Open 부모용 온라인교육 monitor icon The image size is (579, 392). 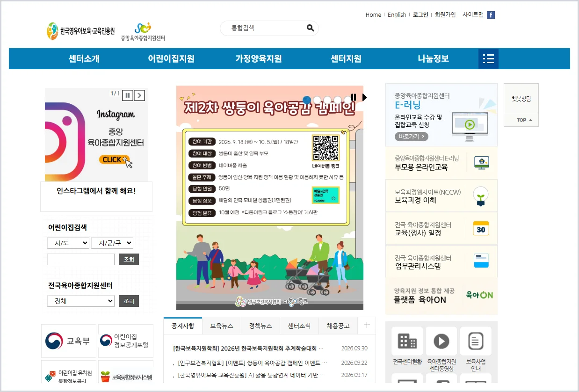point(481,162)
